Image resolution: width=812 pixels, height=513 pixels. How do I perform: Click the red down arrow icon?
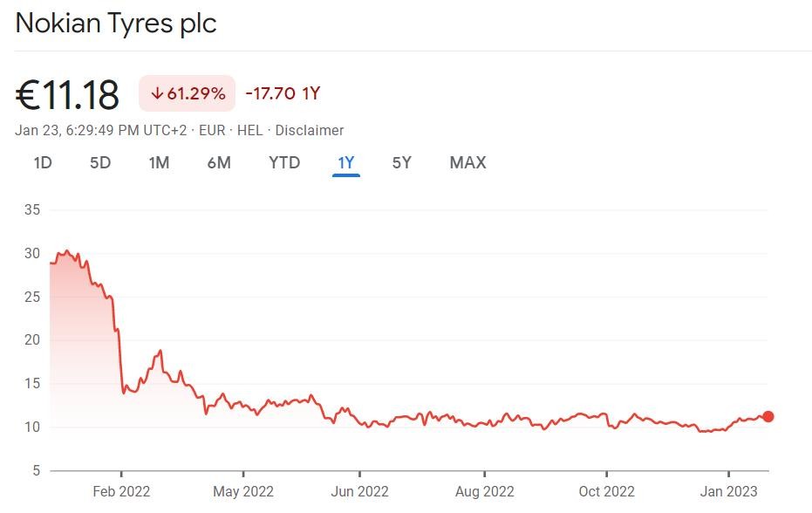point(157,93)
